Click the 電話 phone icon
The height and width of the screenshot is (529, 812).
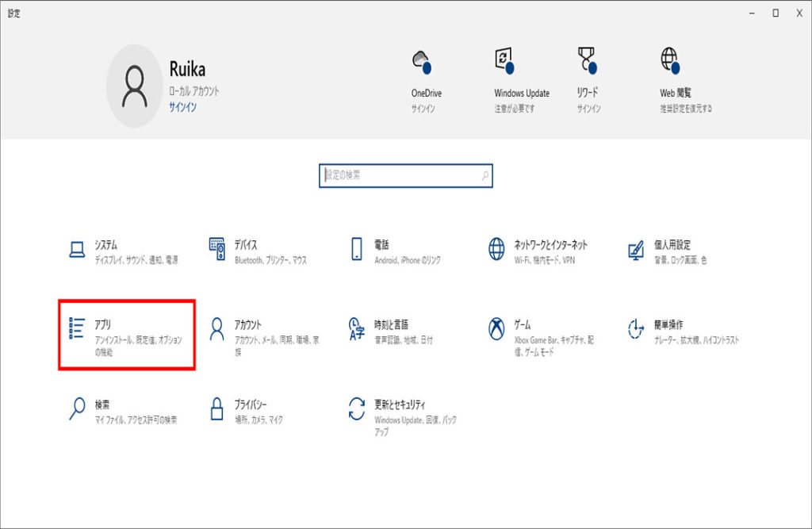click(x=357, y=250)
